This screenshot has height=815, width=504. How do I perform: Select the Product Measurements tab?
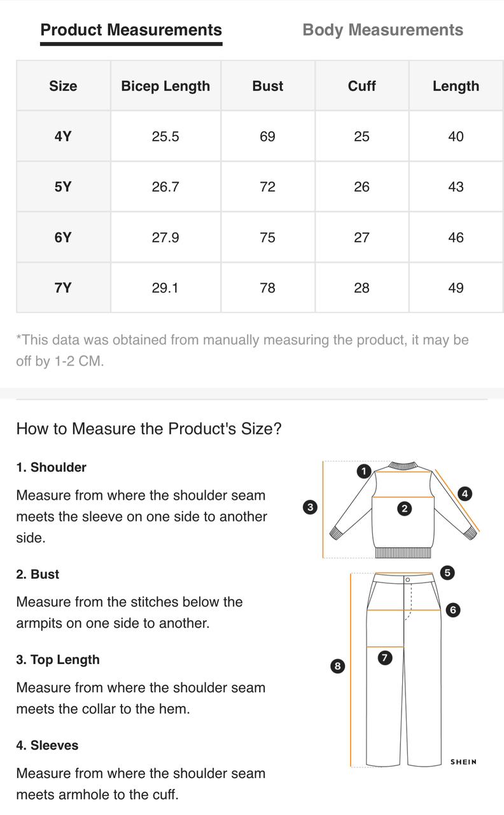click(x=131, y=30)
